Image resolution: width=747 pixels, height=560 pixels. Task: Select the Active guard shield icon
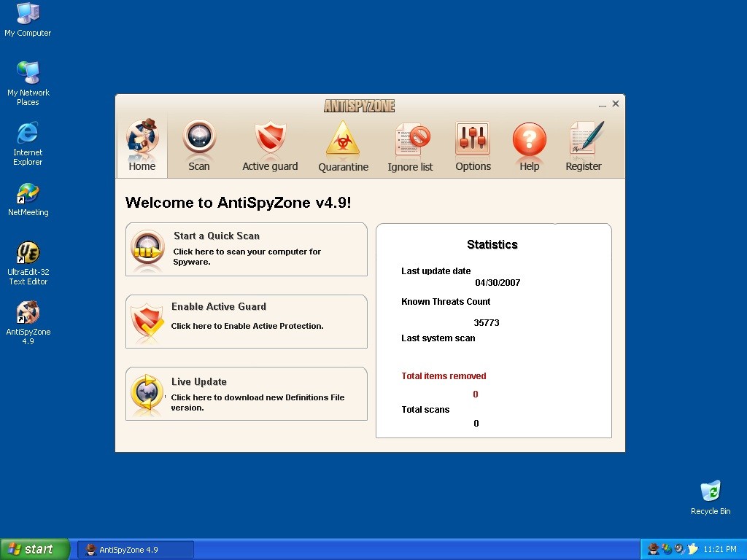(x=270, y=139)
